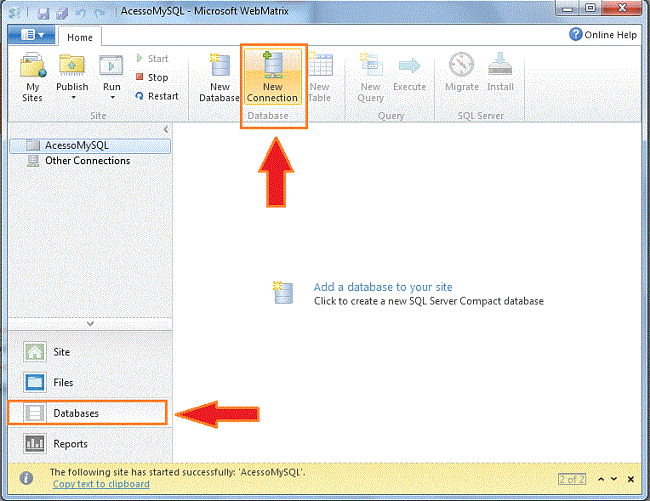
Task: Click Add a database to your site
Action: click(383, 287)
